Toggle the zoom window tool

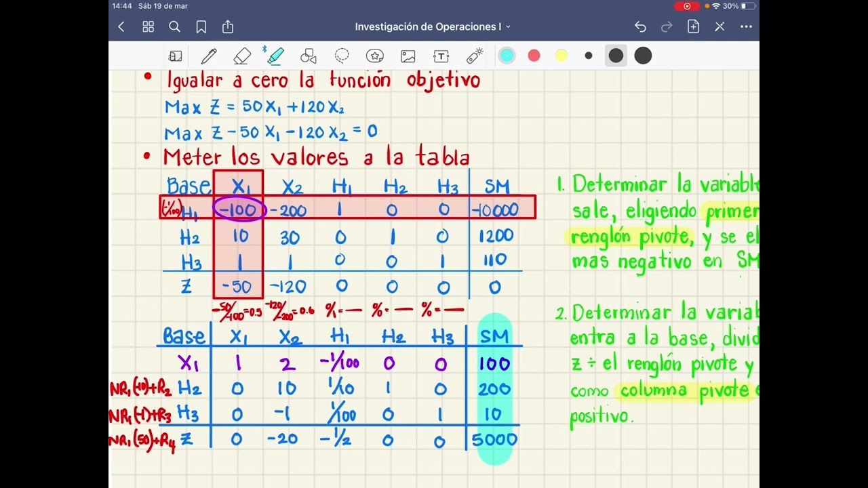(x=176, y=56)
